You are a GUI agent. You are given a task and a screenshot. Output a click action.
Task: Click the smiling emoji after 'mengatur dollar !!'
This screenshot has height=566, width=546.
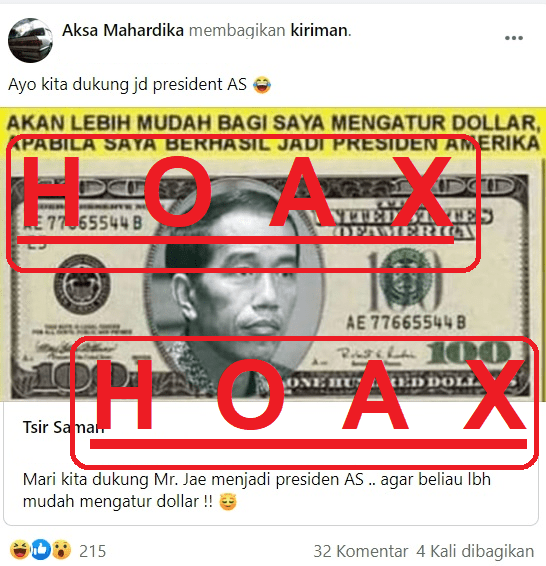point(228,501)
